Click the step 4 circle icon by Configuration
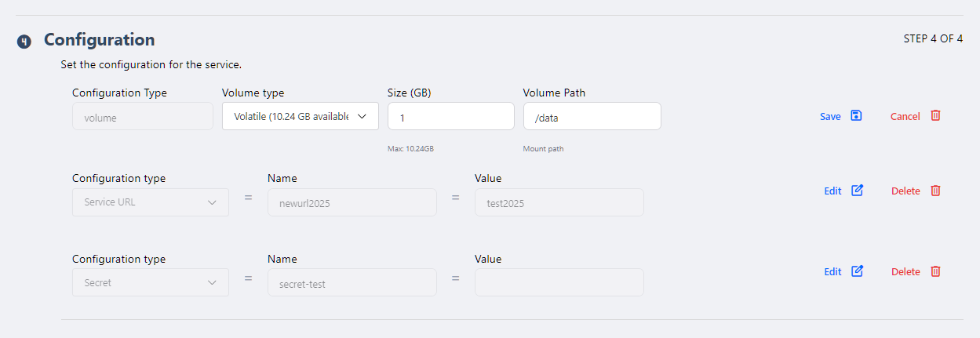Screen dimensions: 980x338 coord(24,42)
